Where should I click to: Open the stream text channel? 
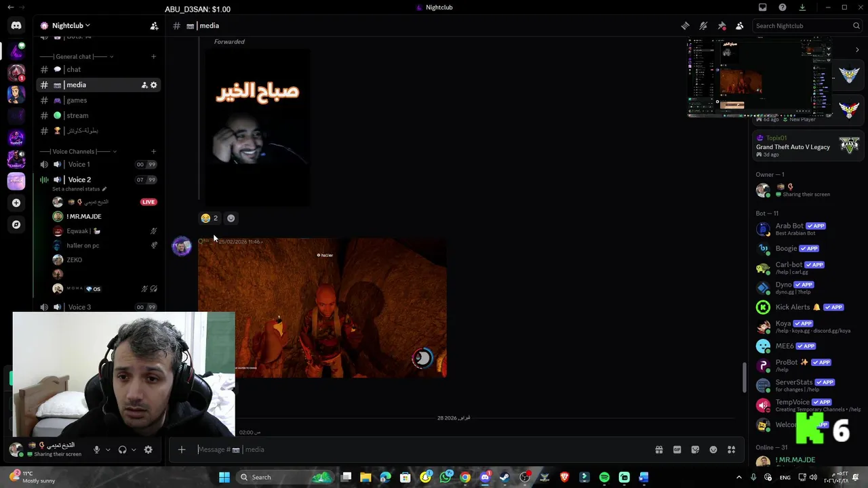click(98, 115)
